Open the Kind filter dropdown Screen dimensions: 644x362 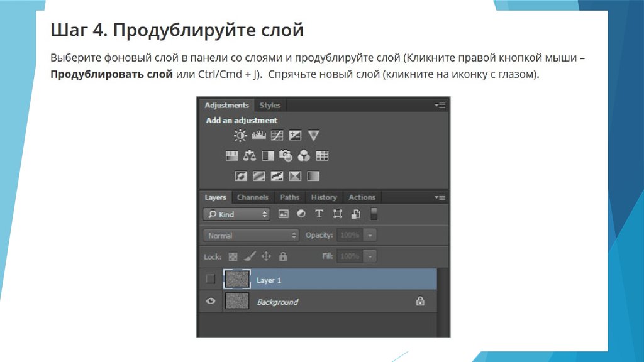pyautogui.click(x=236, y=214)
